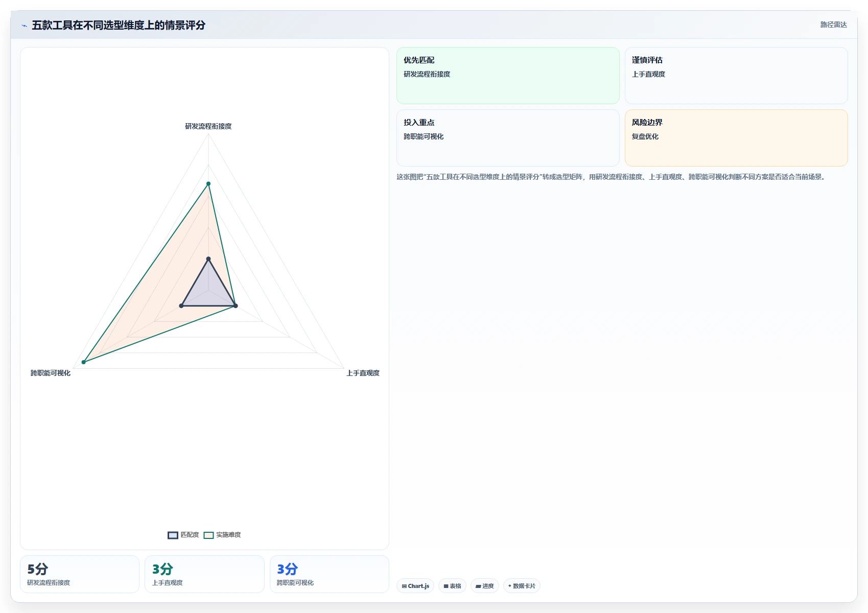Image resolution: width=868 pixels, height=613 pixels.
Task: Select the 进度 tag chip
Action: click(485, 586)
